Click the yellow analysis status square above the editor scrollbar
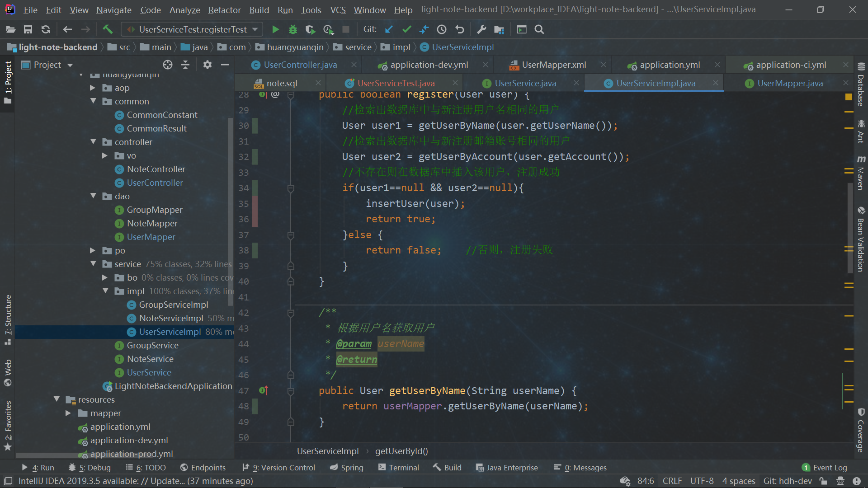 click(x=849, y=97)
